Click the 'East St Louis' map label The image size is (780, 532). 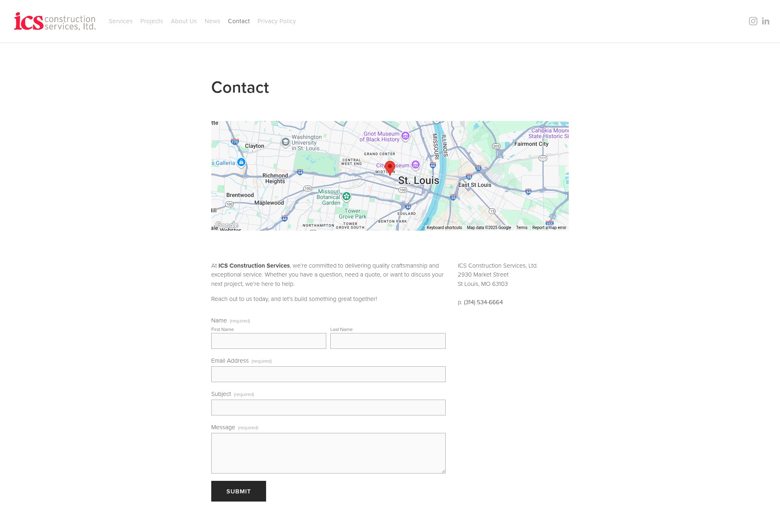pos(474,185)
